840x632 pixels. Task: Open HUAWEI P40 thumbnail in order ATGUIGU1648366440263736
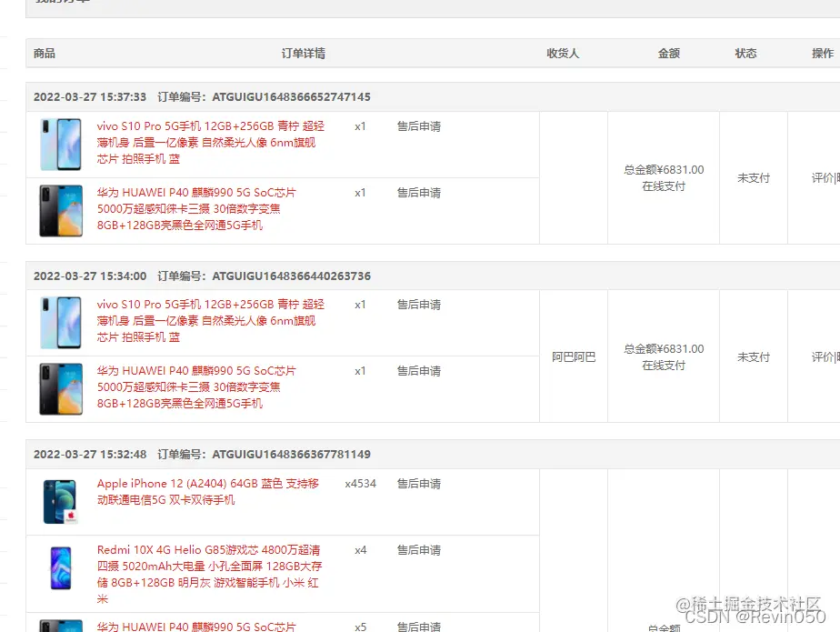pyautogui.click(x=61, y=389)
